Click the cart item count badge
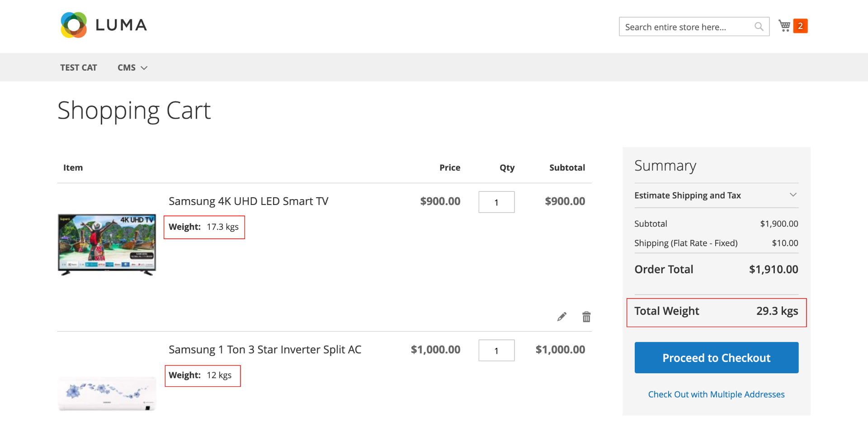 800,26
